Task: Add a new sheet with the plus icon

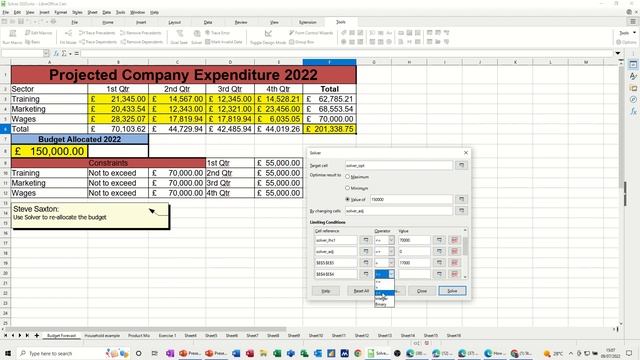Action: pos(37,336)
